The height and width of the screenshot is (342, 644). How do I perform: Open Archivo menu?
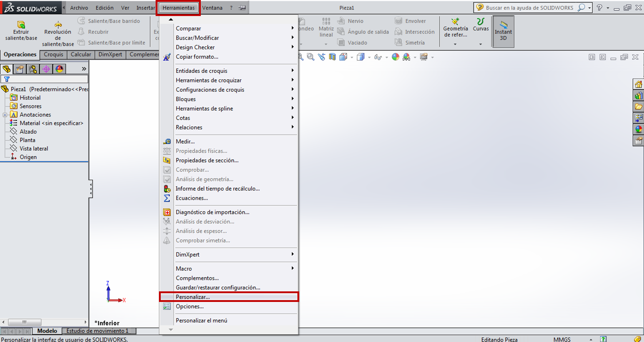pyautogui.click(x=79, y=8)
